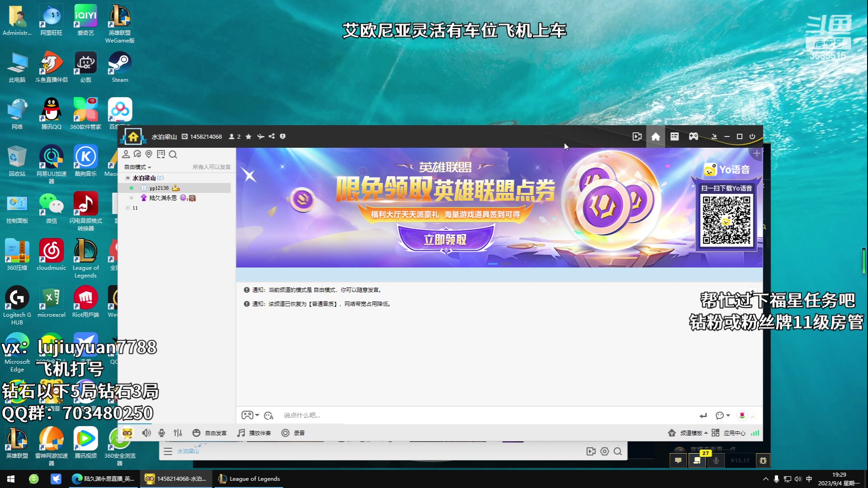
Task: Open the user list person icon
Action: (126, 155)
